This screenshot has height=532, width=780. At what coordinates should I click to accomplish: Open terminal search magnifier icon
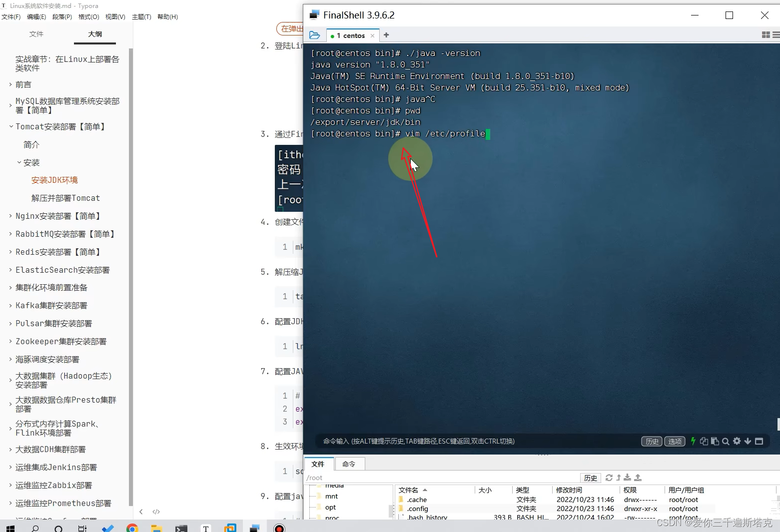tap(726, 441)
